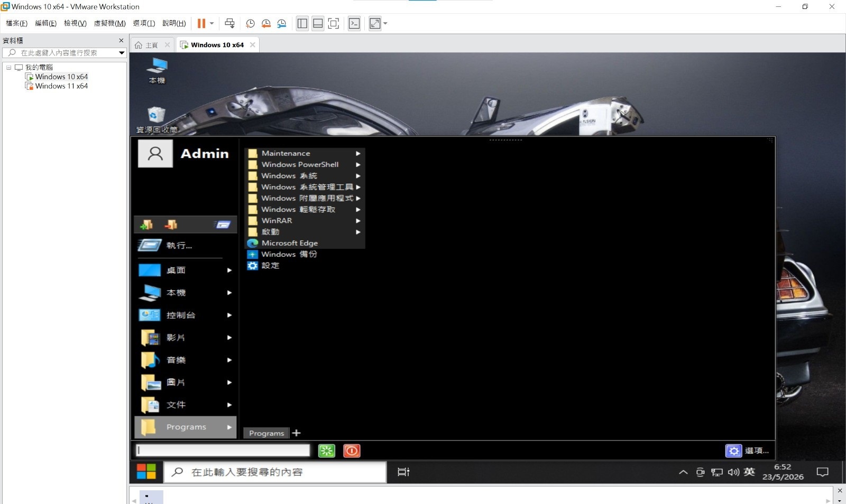
Task: Open the 影片 videos folder entry
Action: [186, 338]
